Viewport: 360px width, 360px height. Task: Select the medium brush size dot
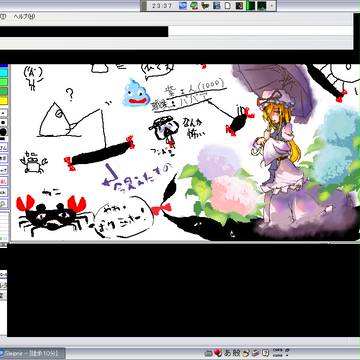[x=3, y=122]
